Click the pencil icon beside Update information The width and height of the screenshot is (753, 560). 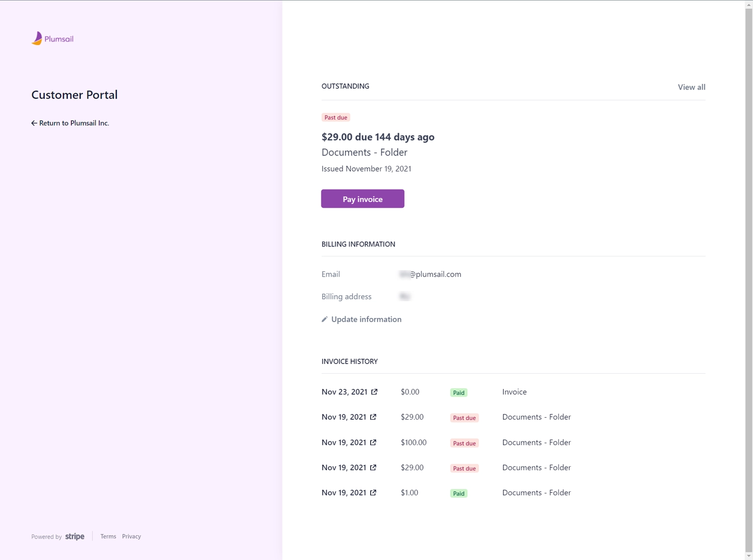[325, 319]
